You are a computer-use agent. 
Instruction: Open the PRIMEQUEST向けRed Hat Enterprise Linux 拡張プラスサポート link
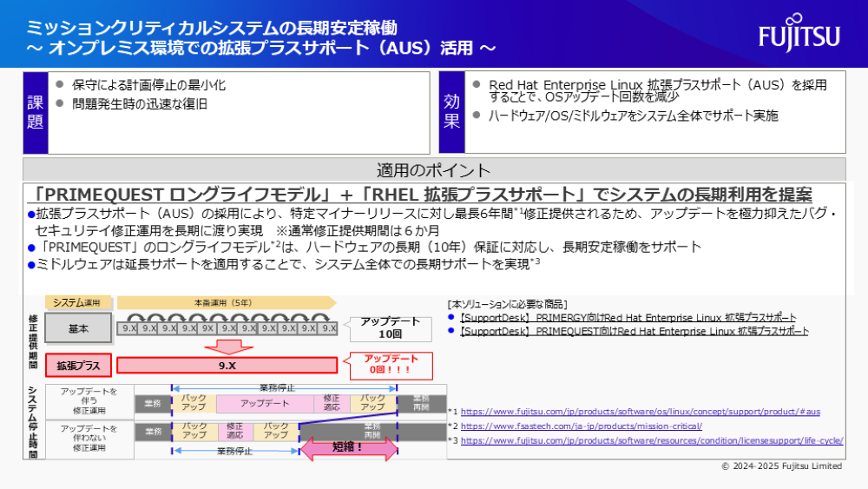point(635,331)
